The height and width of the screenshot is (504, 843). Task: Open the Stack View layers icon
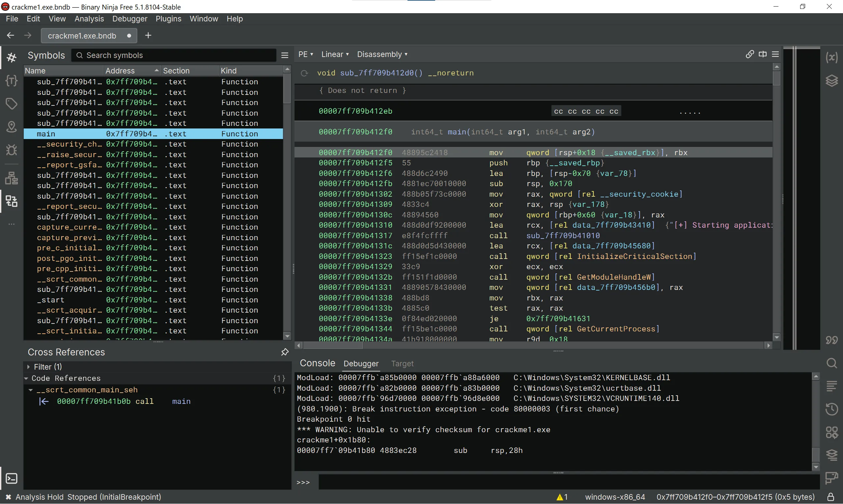tap(831, 80)
